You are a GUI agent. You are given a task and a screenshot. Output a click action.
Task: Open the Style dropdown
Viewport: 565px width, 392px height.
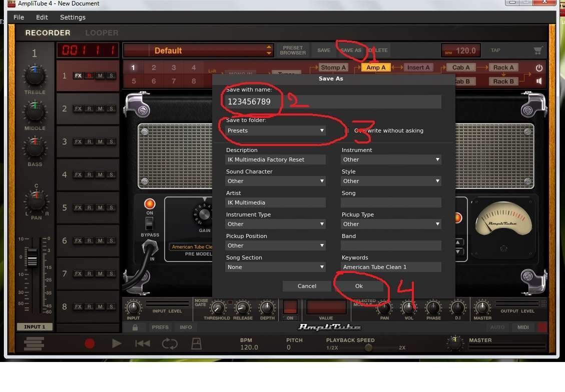[x=391, y=181]
